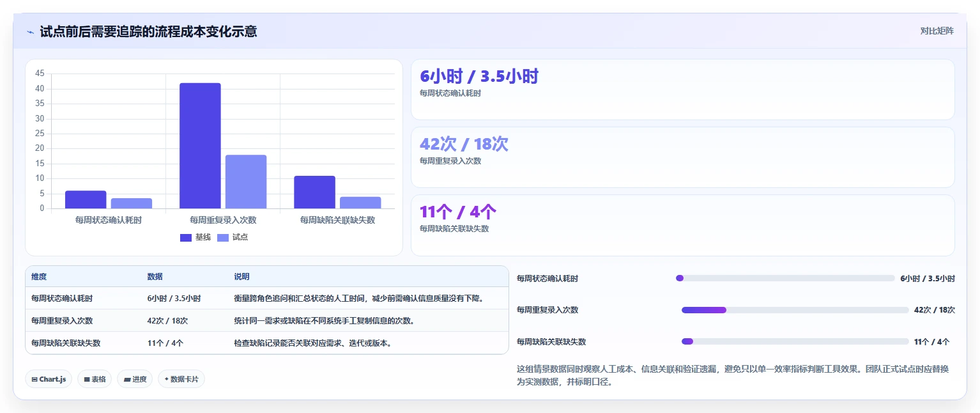Viewport: 980px width, 413px height.
Task: Click the 数据 table column header
Action: tap(155, 277)
